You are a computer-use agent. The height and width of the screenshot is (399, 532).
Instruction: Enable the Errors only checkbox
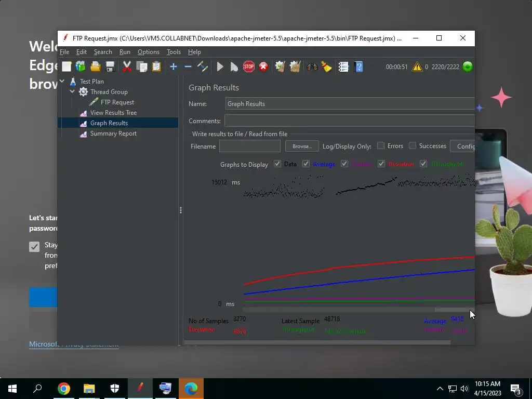pos(381,145)
